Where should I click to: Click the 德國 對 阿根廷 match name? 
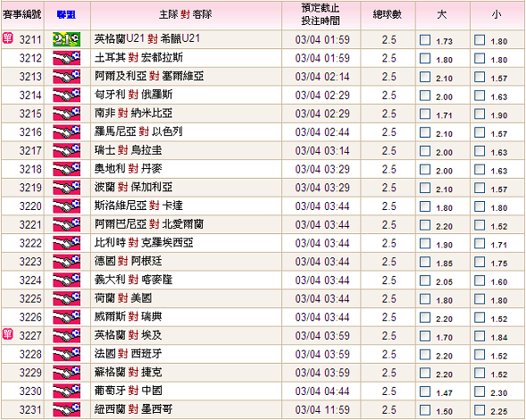(128, 261)
